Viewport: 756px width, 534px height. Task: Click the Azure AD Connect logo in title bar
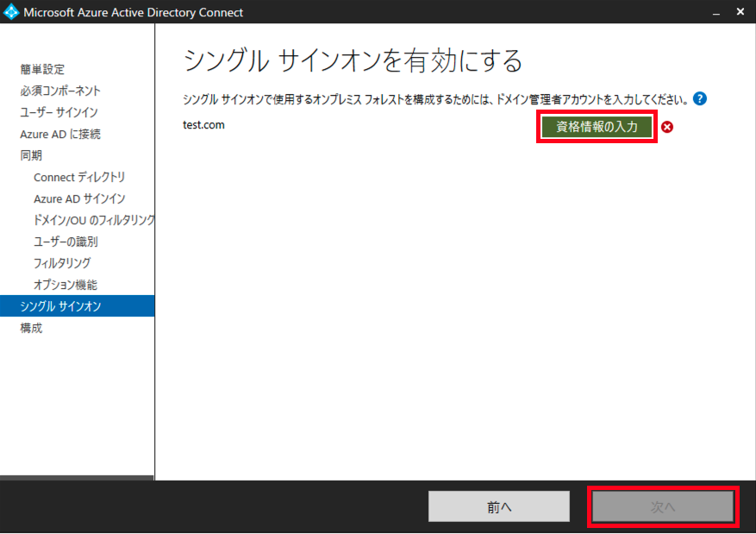pos(10,12)
